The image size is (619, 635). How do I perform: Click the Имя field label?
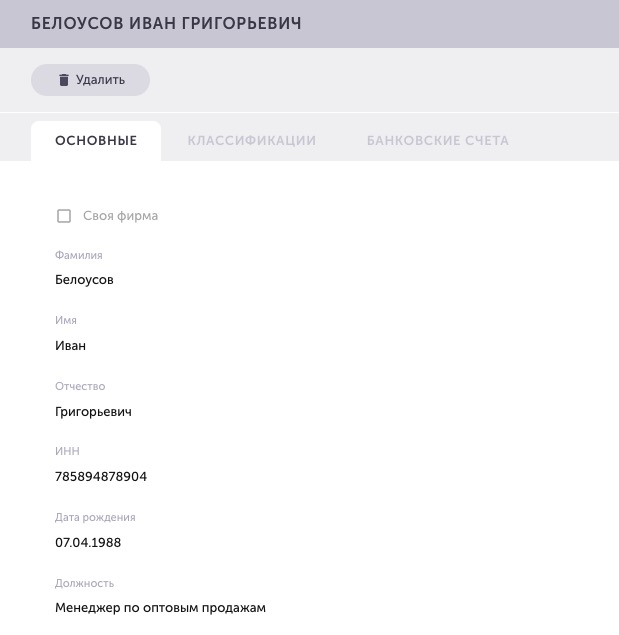pyautogui.click(x=66, y=320)
